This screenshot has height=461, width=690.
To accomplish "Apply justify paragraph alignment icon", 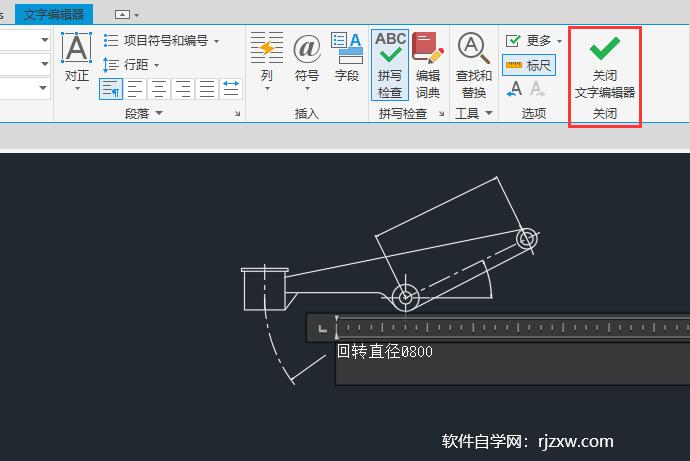I will pos(207,89).
